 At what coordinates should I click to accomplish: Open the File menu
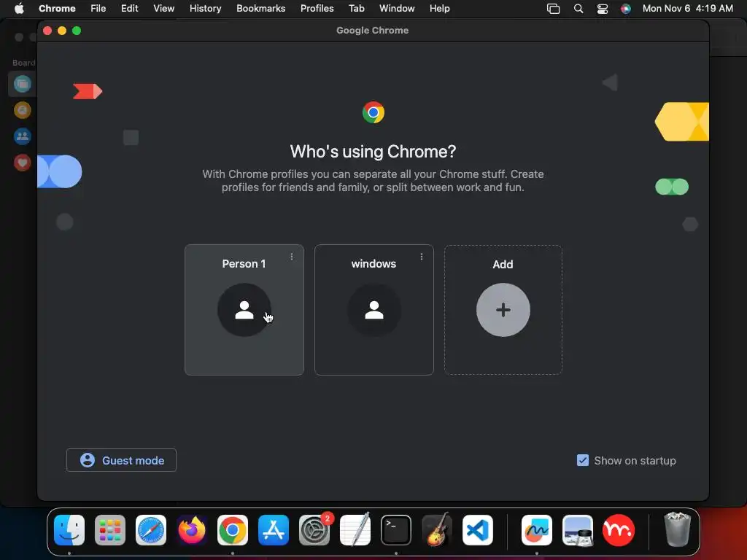click(98, 8)
